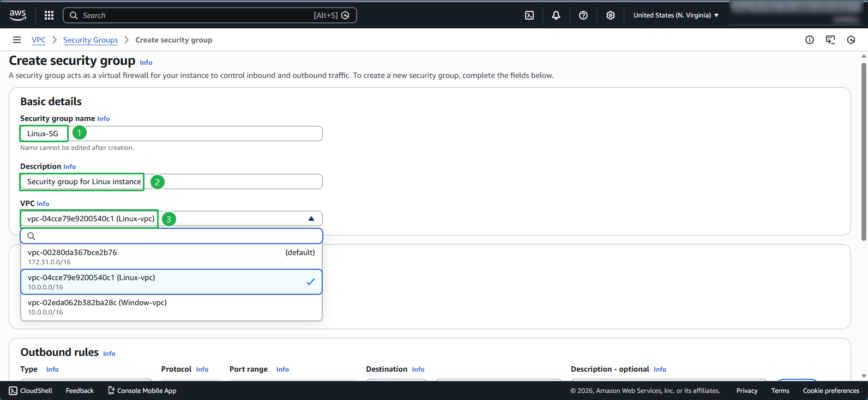The image size is (868, 400).
Task: Click the AWS logo home icon
Action: pyautogui.click(x=17, y=15)
